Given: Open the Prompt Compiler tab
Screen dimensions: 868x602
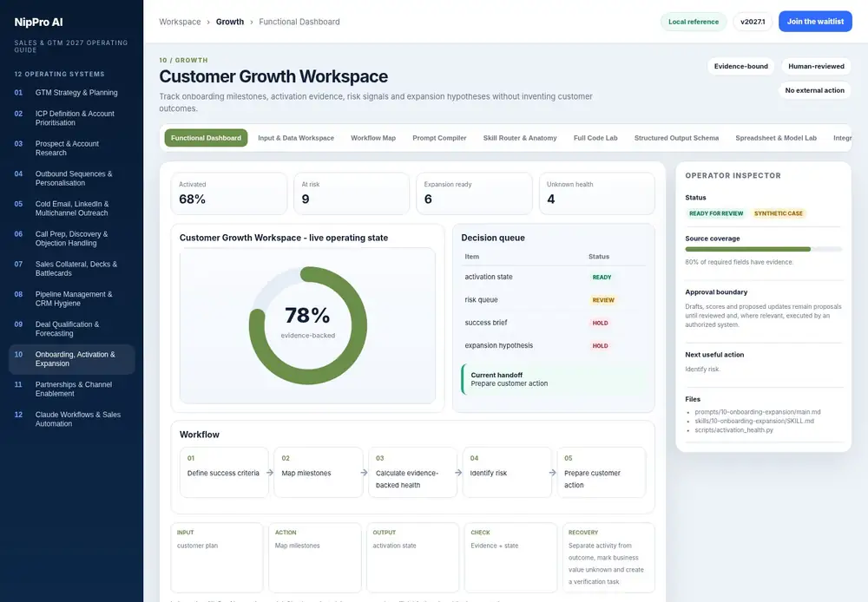Looking at the screenshot, I should pyautogui.click(x=439, y=138).
